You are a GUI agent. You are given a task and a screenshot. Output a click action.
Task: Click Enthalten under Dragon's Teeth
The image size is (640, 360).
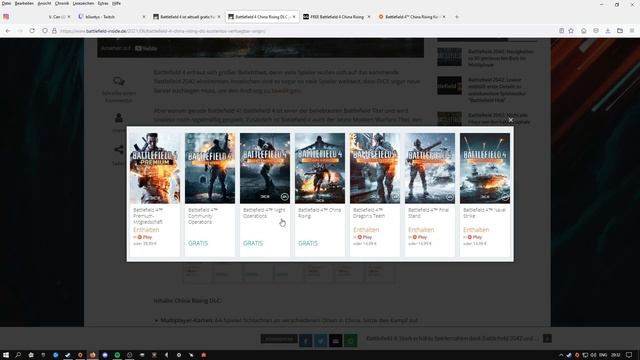(x=366, y=230)
